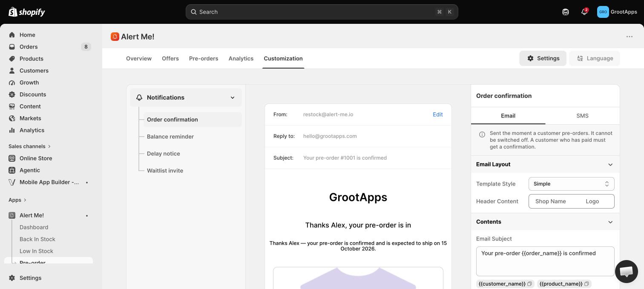
Task: Click Edit link next to From address
Action: [438, 114]
